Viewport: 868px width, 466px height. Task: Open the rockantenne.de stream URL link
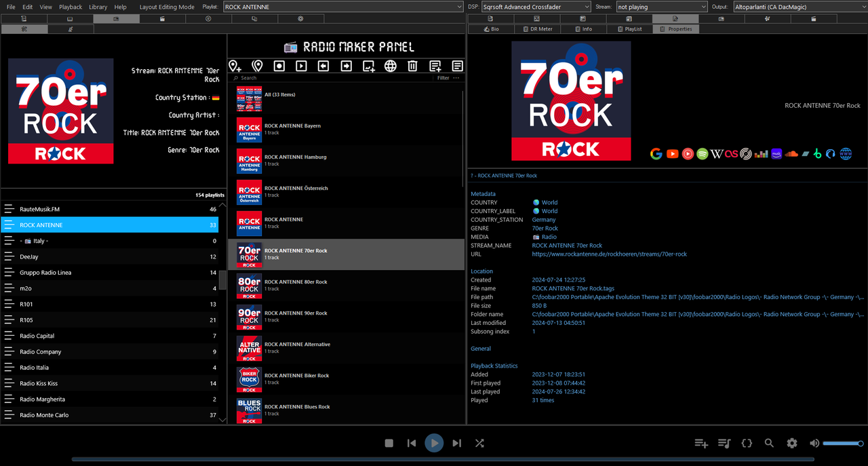coord(609,254)
